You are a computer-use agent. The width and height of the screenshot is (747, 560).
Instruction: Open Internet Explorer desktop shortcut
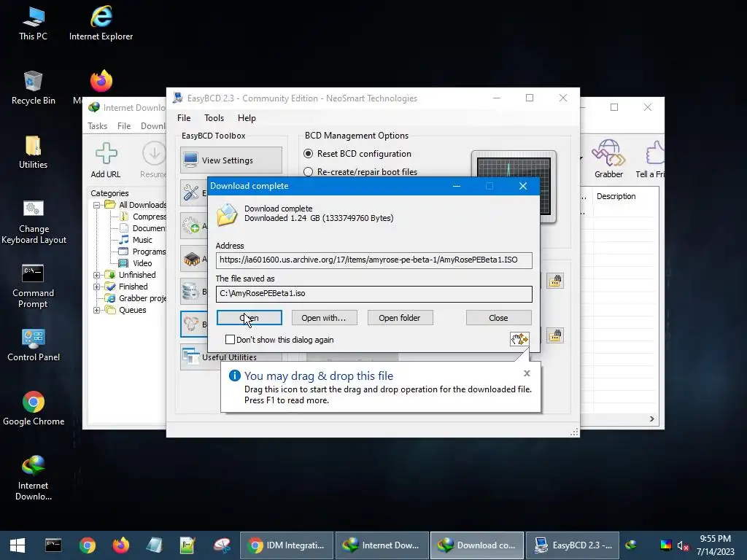click(101, 24)
